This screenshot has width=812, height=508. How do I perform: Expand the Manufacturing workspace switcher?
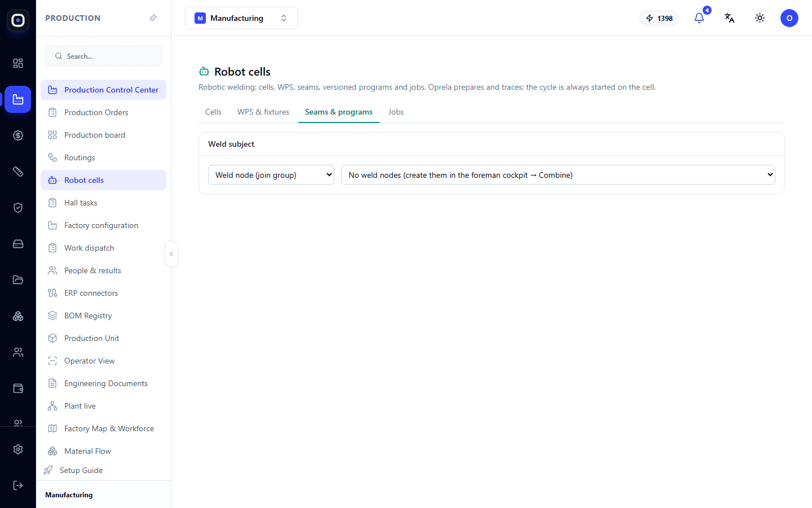coord(241,18)
